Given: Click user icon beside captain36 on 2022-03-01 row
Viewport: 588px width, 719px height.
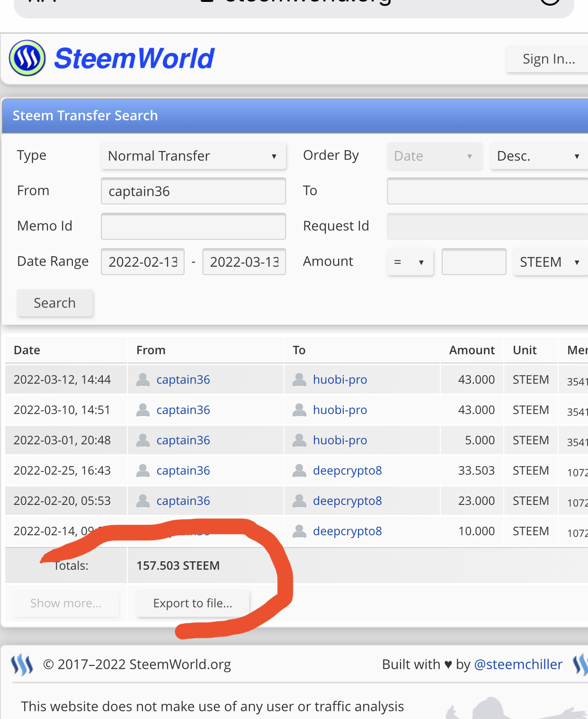Looking at the screenshot, I should point(143,440).
